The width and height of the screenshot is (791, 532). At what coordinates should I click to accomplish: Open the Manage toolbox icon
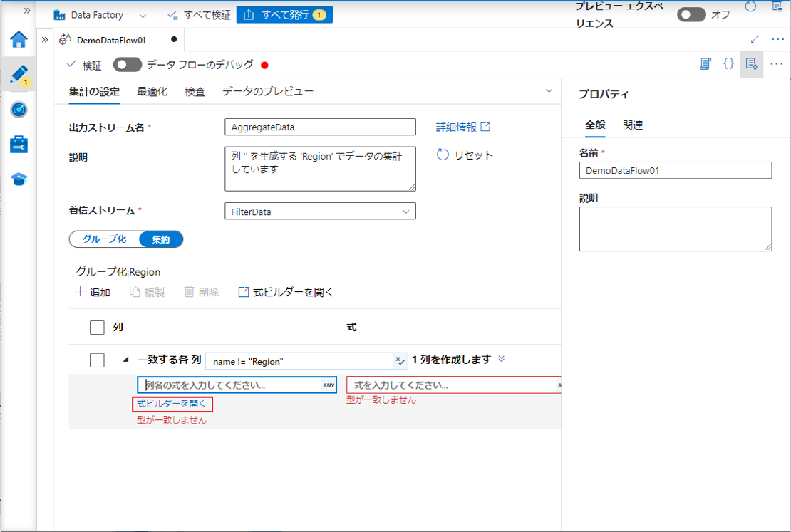(x=19, y=145)
